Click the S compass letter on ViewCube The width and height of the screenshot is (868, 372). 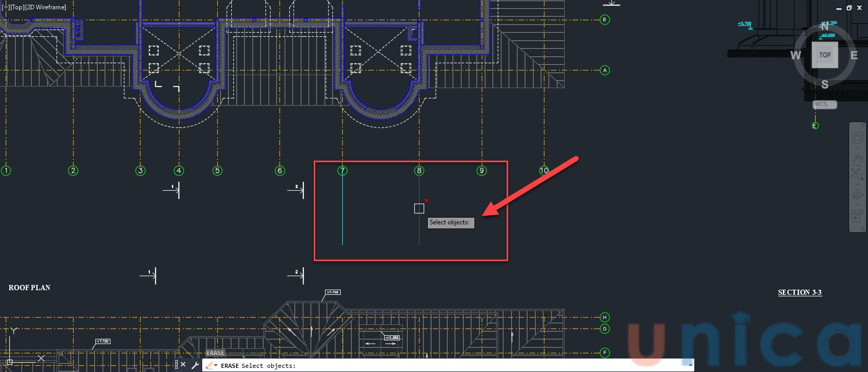click(824, 84)
